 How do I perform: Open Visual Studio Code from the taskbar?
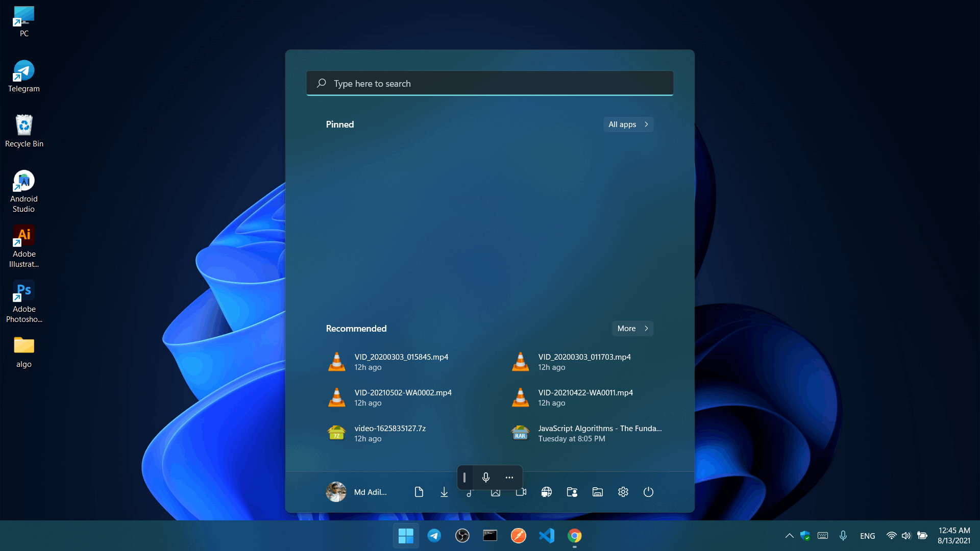coord(547,536)
